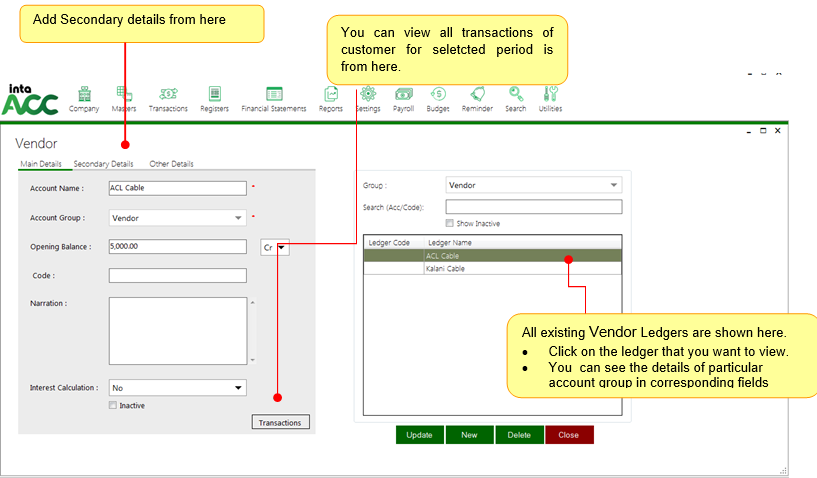
Task: Open the Reminder bell icon
Action: (477, 96)
